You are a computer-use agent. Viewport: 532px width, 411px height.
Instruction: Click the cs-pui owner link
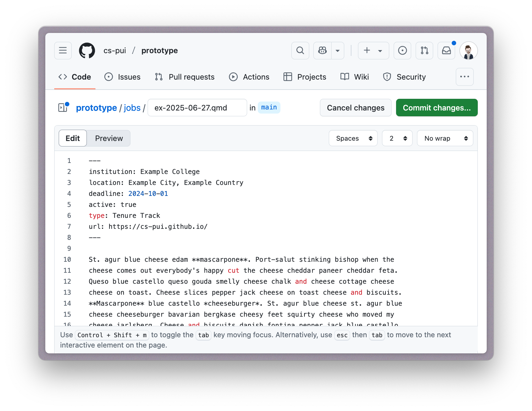click(115, 50)
